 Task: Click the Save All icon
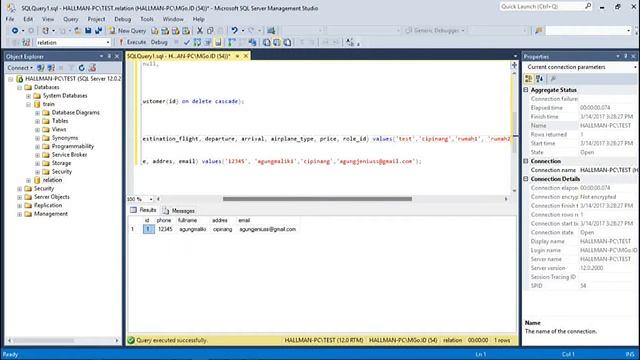point(98,31)
